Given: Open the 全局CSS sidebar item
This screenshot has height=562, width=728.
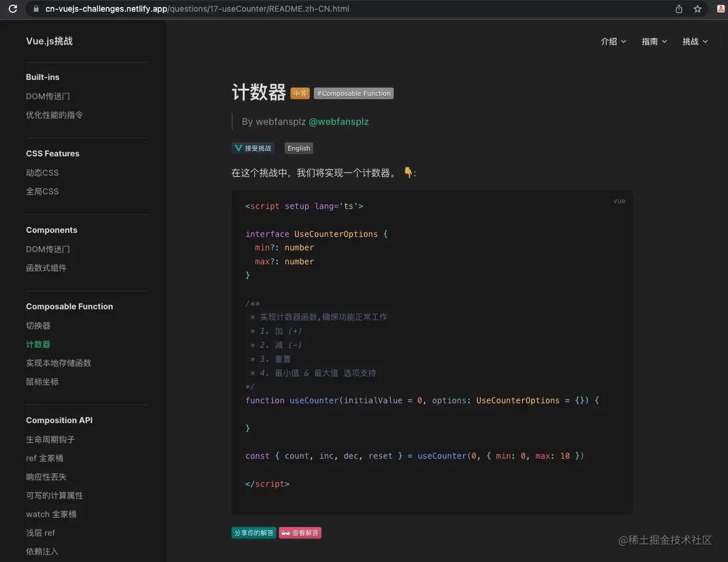Looking at the screenshot, I should tap(42, 191).
